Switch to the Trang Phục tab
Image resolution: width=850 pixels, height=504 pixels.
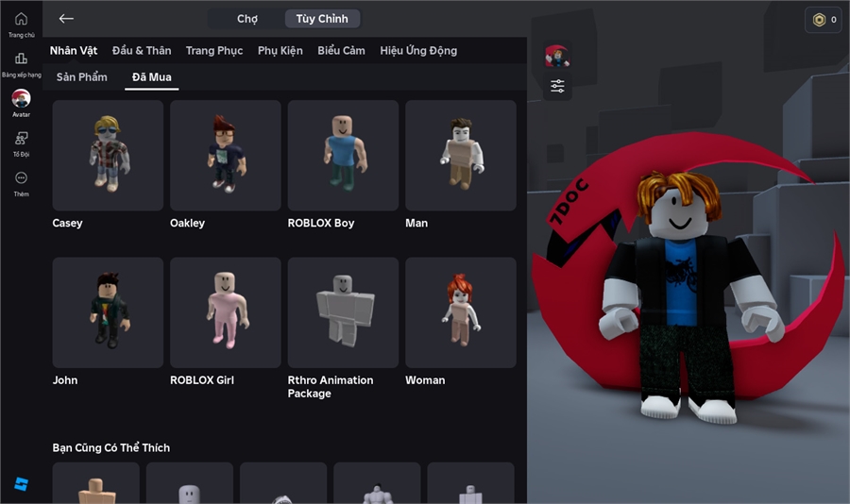pos(214,51)
